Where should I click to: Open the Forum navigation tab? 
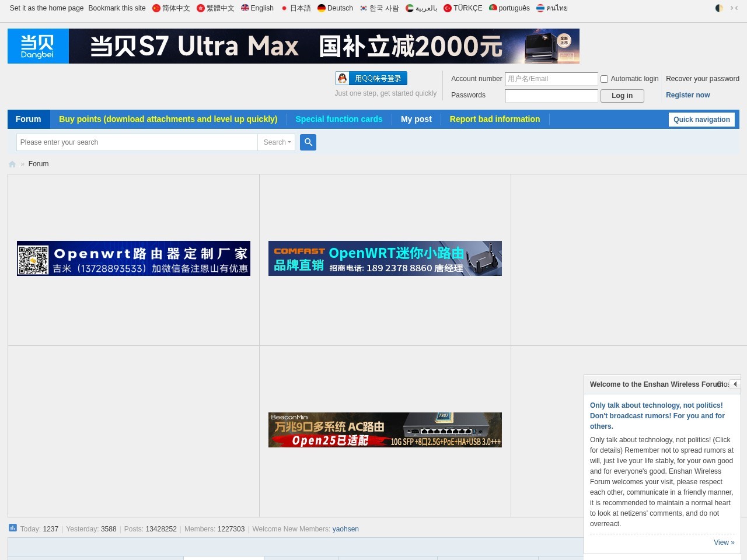pos(29,119)
